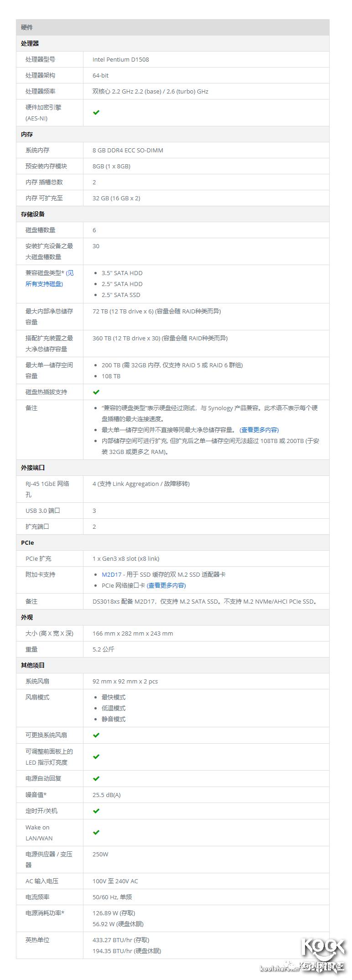352x980 pixels.
Task: Select the 外观 subsection heading
Action: coord(173,617)
